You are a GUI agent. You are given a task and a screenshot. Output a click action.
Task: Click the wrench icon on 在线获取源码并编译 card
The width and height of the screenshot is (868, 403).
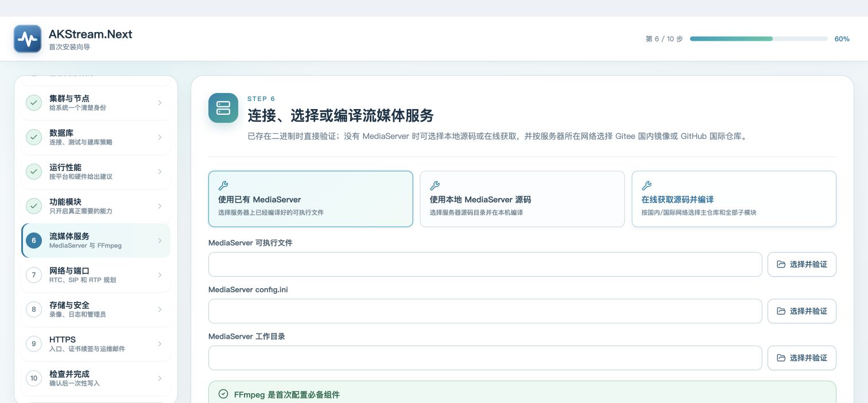[x=646, y=185]
